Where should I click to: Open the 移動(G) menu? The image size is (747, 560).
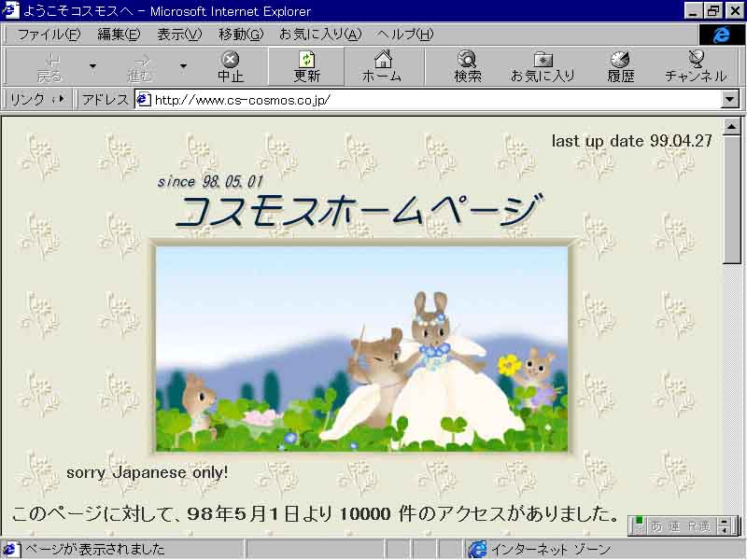[241, 35]
